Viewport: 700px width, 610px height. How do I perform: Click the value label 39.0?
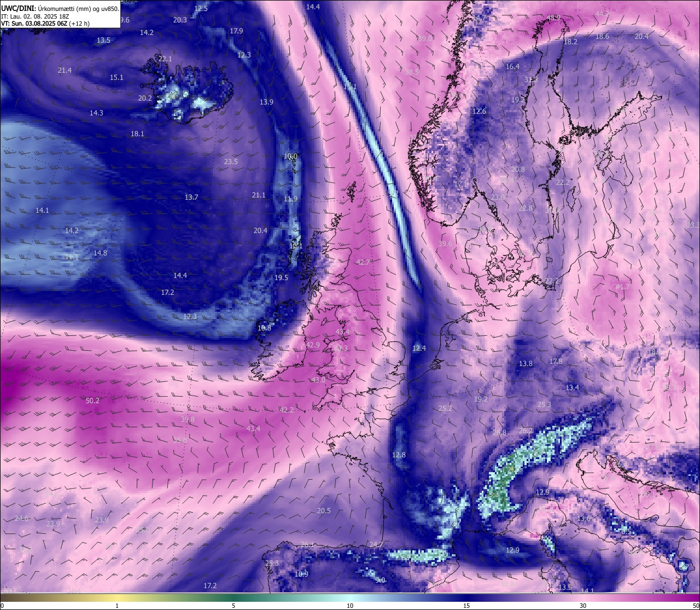425,38
